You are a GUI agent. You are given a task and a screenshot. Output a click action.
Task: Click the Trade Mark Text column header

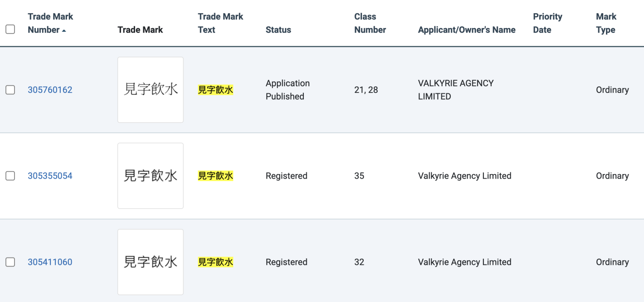(220, 23)
